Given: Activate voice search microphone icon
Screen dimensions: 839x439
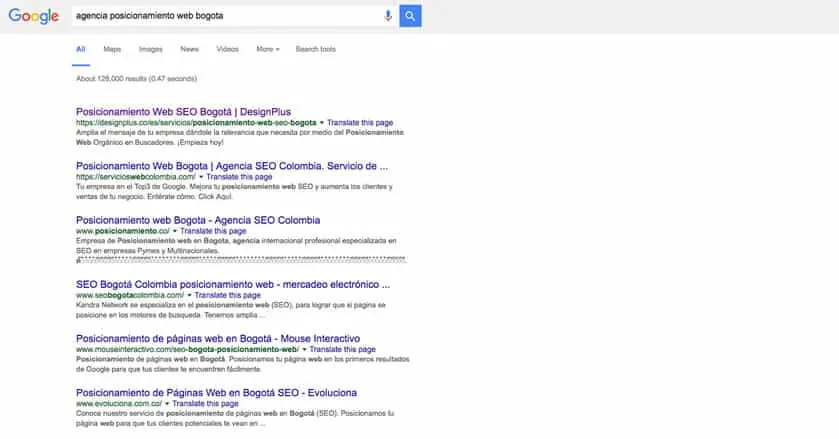Looking at the screenshot, I should 387,16.
